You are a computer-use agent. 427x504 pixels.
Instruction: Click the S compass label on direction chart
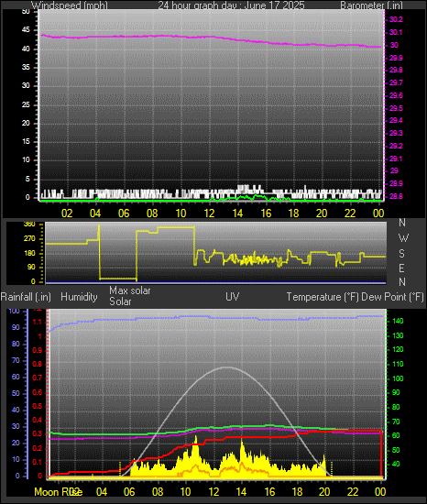click(401, 254)
